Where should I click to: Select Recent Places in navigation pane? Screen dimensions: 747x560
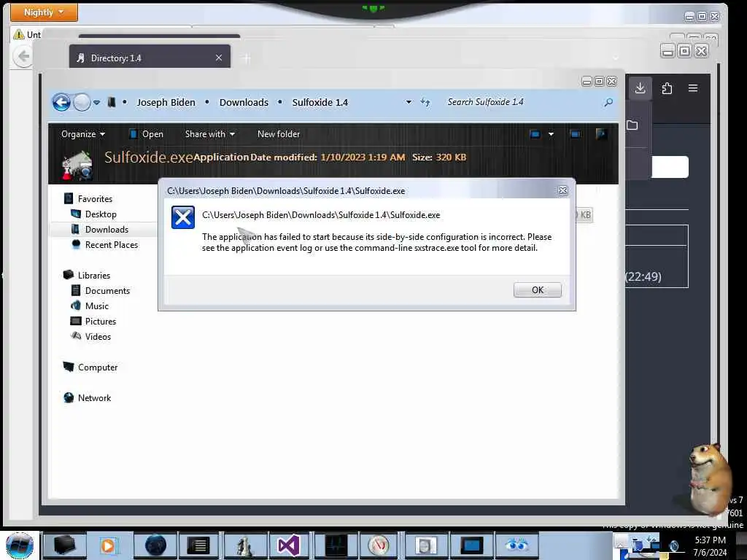112,245
